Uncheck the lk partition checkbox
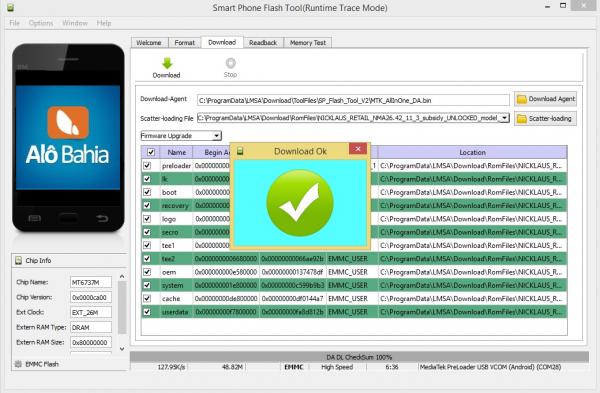Image resolution: width=600 pixels, height=393 pixels. coord(147,179)
